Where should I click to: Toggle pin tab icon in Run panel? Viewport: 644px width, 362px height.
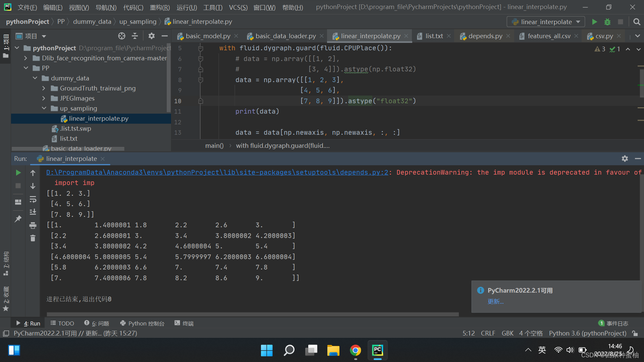(x=18, y=219)
